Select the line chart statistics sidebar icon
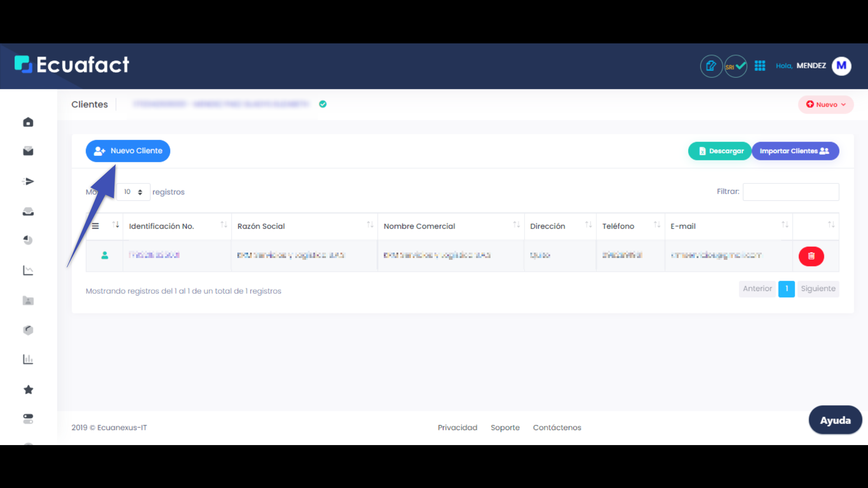The width and height of the screenshot is (868, 488). (x=28, y=270)
